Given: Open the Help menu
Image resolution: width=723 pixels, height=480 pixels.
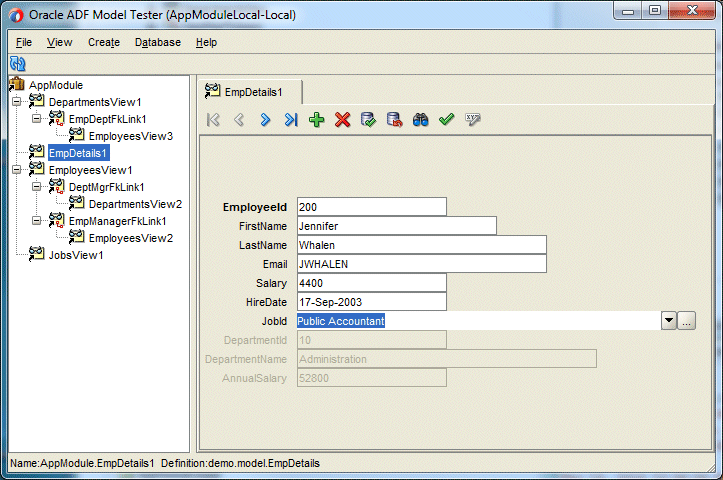Looking at the screenshot, I should click(x=206, y=42).
